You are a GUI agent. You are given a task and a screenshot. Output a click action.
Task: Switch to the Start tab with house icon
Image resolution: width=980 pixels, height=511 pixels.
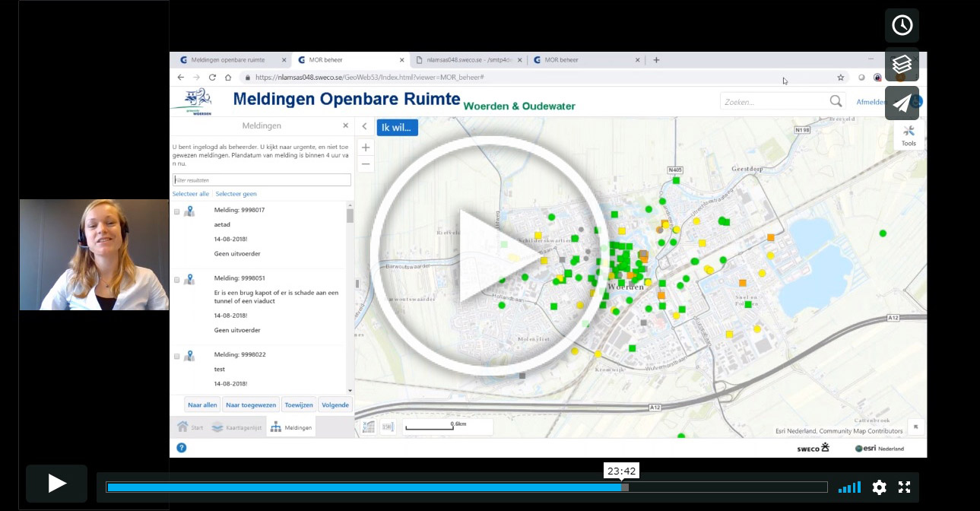coord(190,427)
